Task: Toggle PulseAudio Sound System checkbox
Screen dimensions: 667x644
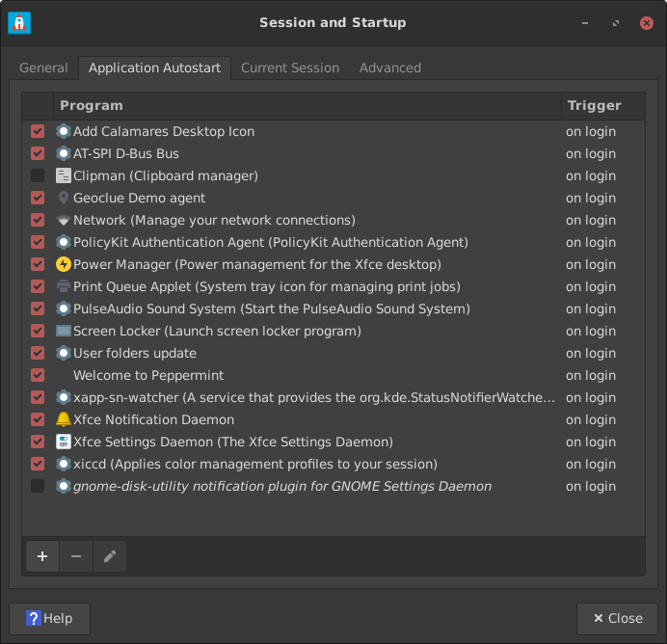Action: pyautogui.click(x=38, y=309)
